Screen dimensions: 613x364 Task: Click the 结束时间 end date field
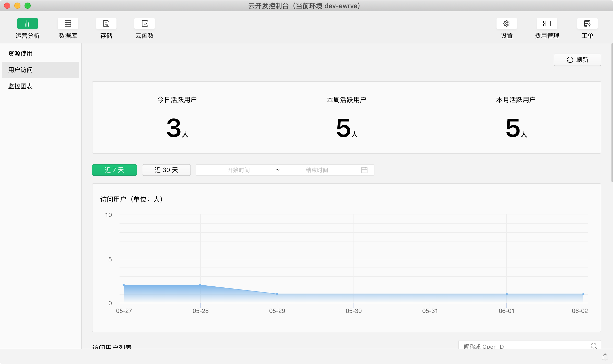point(317,170)
